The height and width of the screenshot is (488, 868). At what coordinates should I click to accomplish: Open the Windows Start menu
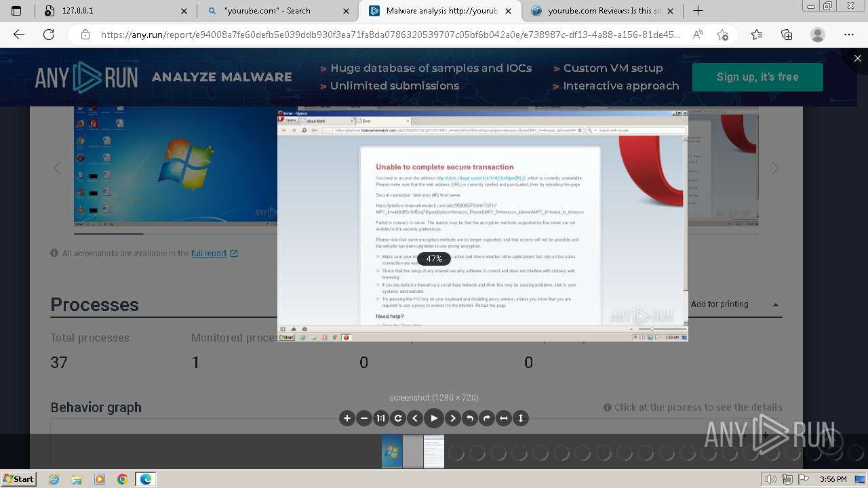pyautogui.click(x=19, y=479)
